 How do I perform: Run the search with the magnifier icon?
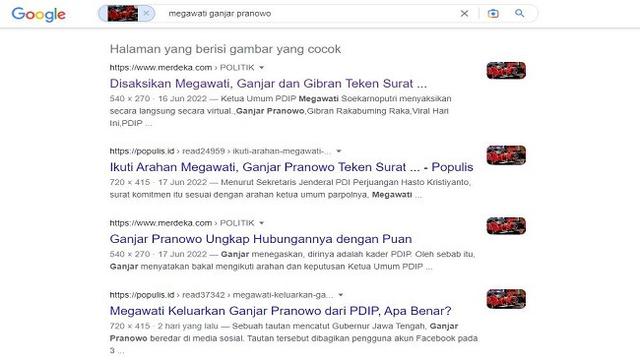pyautogui.click(x=520, y=13)
